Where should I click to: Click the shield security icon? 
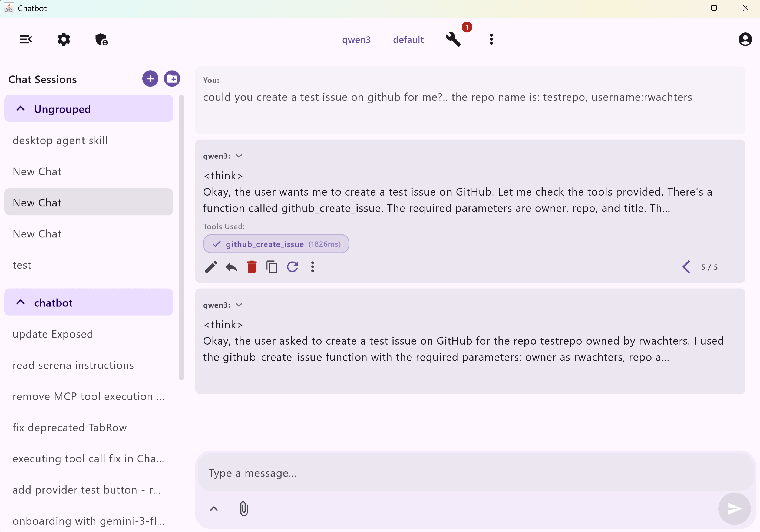click(x=101, y=39)
